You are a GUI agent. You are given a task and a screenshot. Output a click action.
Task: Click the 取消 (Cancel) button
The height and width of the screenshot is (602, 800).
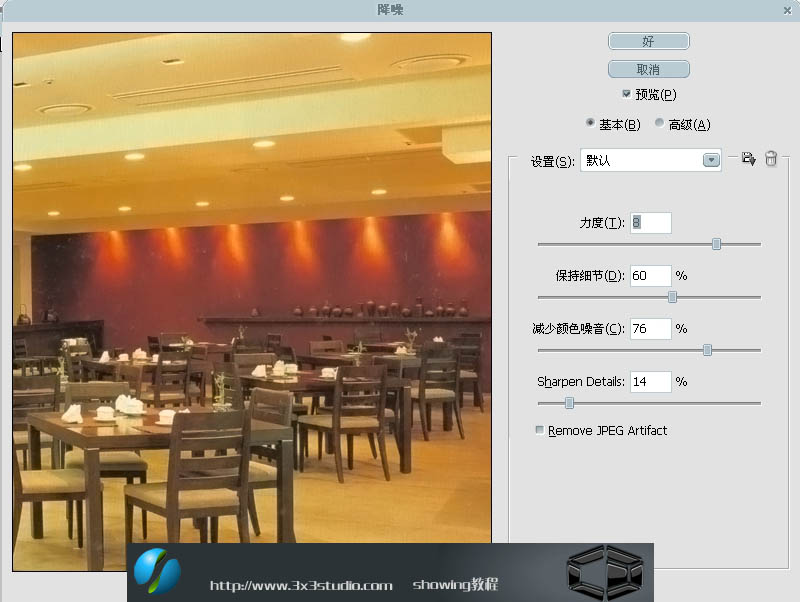coord(648,69)
